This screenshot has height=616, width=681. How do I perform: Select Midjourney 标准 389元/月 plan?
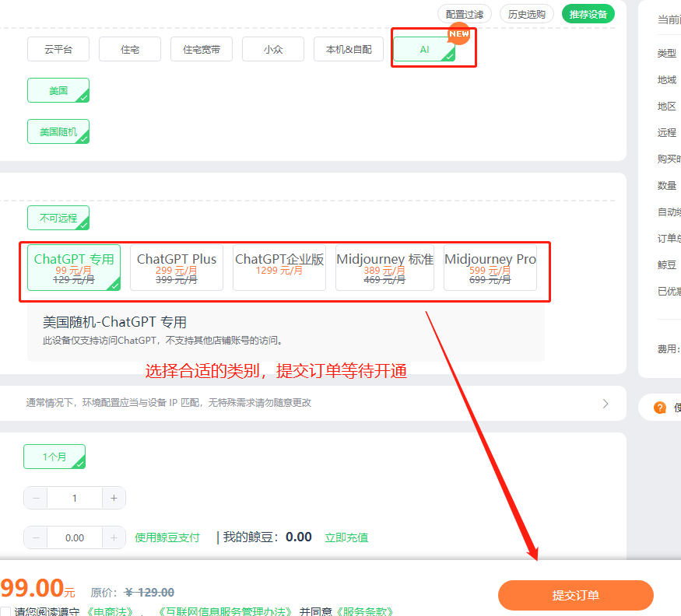click(384, 268)
